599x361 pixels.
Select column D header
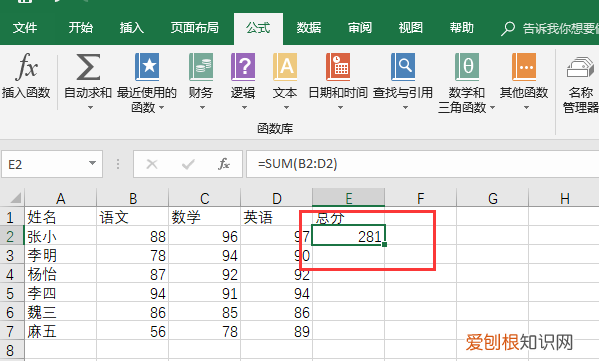pyautogui.click(x=277, y=198)
